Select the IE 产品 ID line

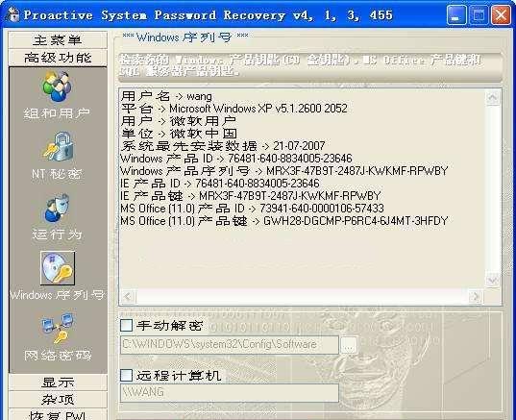pyautogui.click(x=220, y=184)
